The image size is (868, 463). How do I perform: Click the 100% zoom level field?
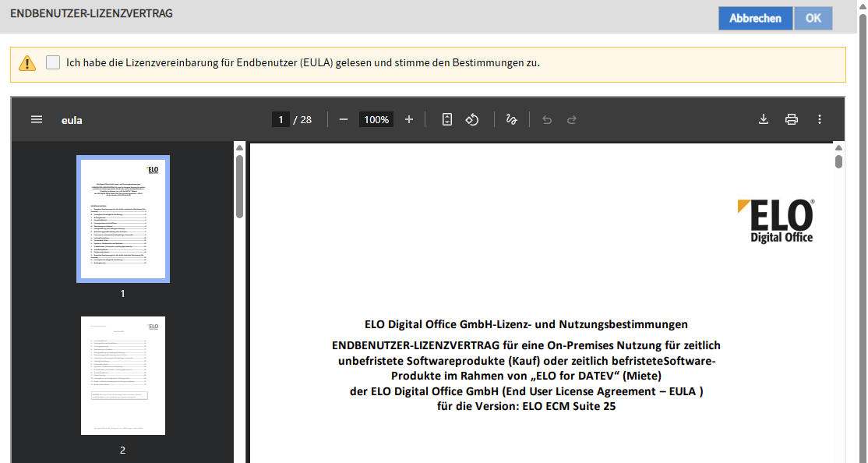pyautogui.click(x=376, y=119)
